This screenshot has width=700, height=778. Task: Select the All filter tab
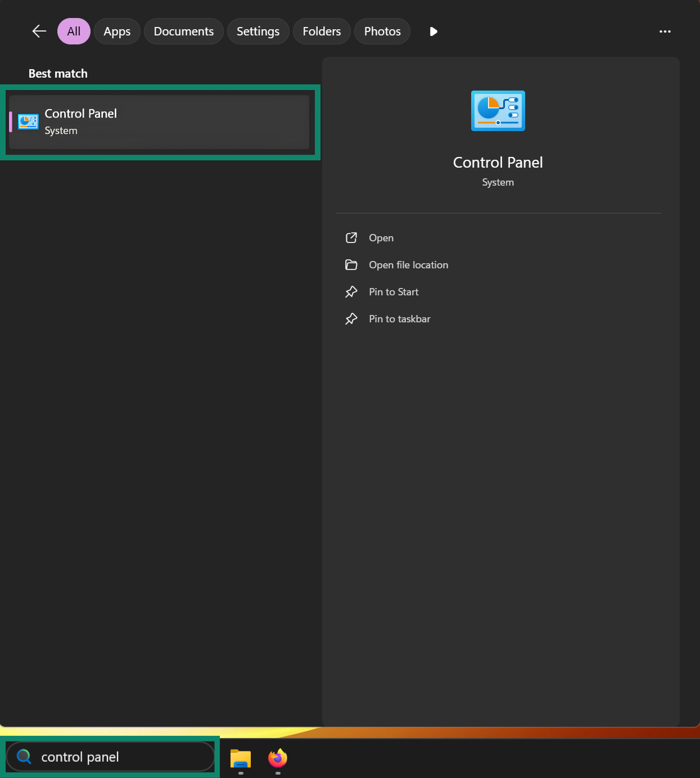(74, 32)
